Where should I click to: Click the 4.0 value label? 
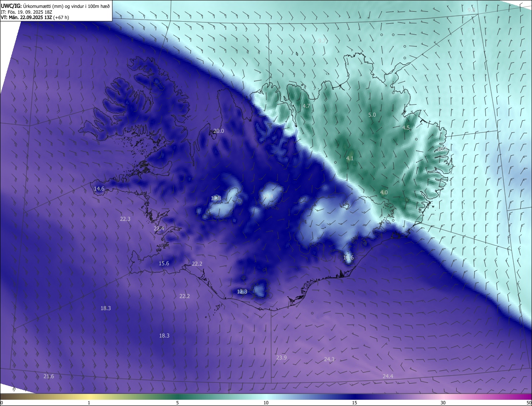click(384, 192)
